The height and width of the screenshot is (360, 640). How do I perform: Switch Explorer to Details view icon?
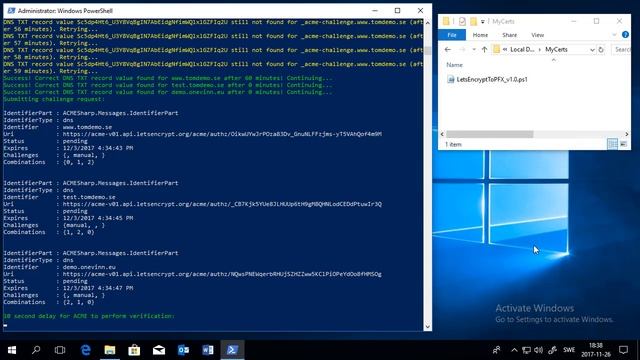612,144
